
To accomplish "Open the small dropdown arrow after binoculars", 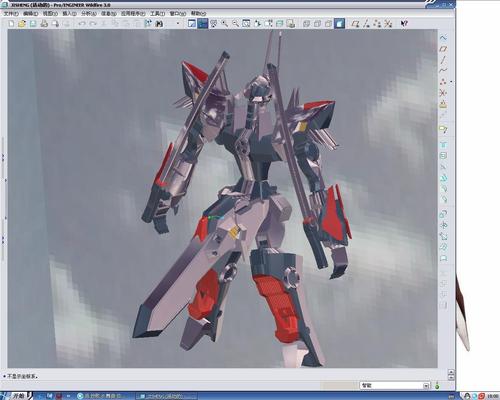I will click(x=178, y=24).
